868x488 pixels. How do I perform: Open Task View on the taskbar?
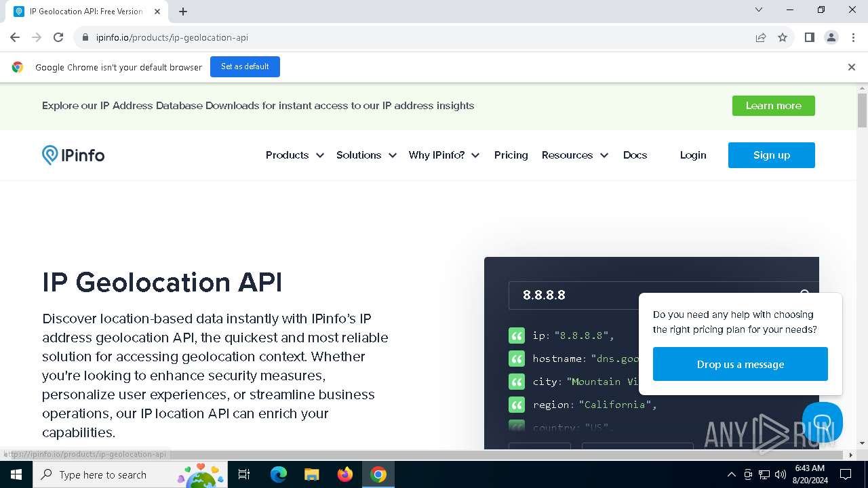click(x=244, y=474)
